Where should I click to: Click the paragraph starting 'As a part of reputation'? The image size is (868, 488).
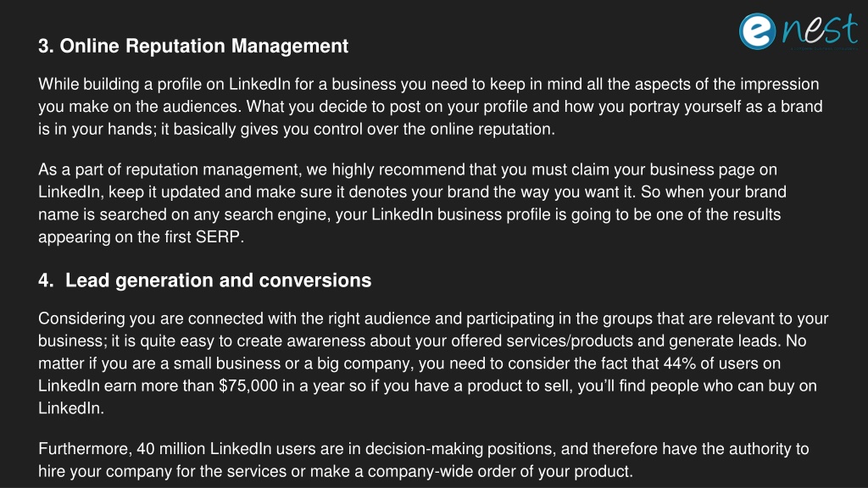click(412, 203)
